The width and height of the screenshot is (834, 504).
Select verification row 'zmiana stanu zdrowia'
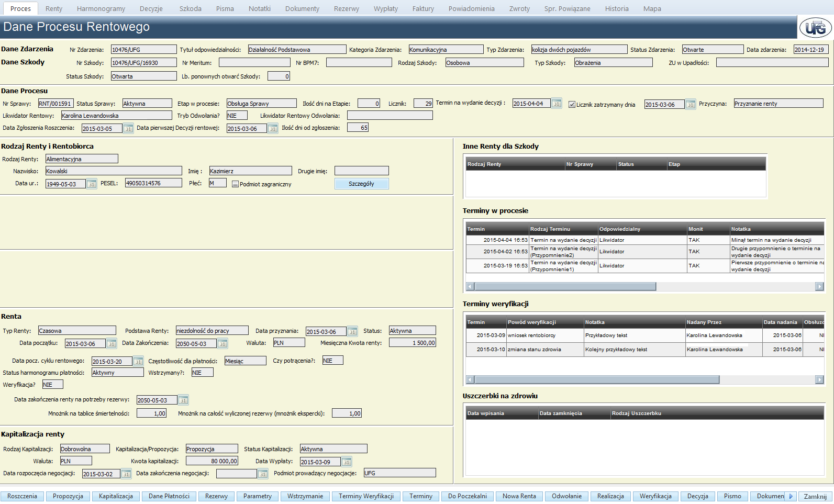click(645, 349)
